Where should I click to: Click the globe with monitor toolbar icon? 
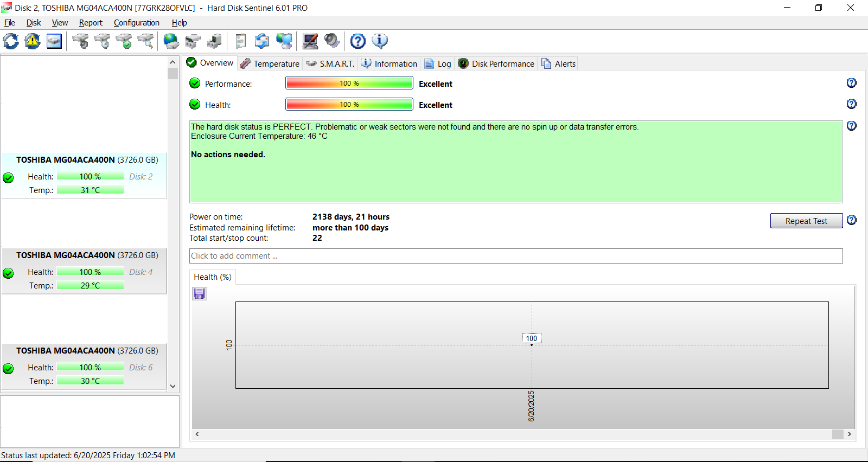pyautogui.click(x=284, y=41)
